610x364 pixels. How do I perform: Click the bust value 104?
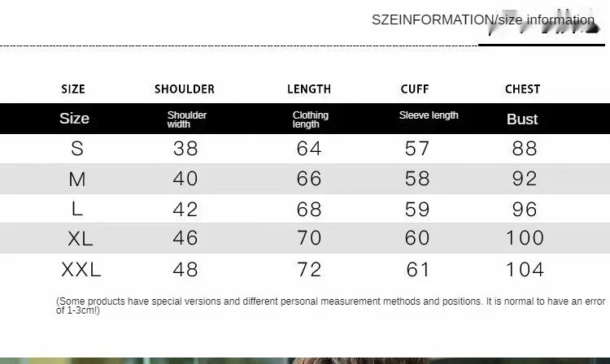[525, 270]
